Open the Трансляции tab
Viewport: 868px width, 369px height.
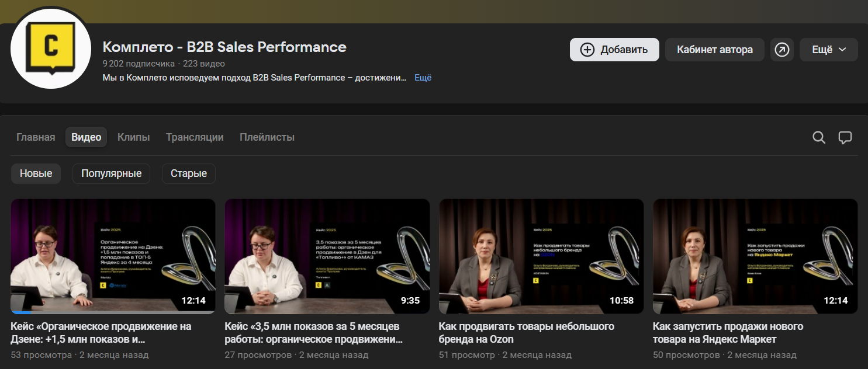[x=195, y=137]
